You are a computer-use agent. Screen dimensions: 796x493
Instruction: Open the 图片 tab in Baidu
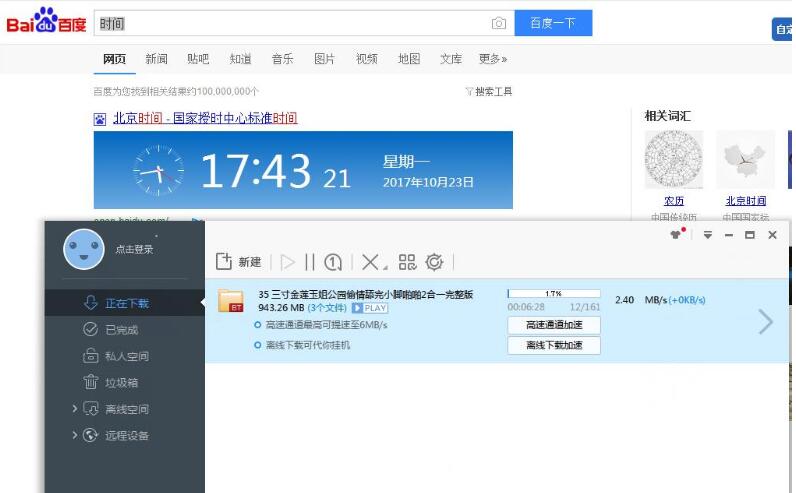click(324, 59)
